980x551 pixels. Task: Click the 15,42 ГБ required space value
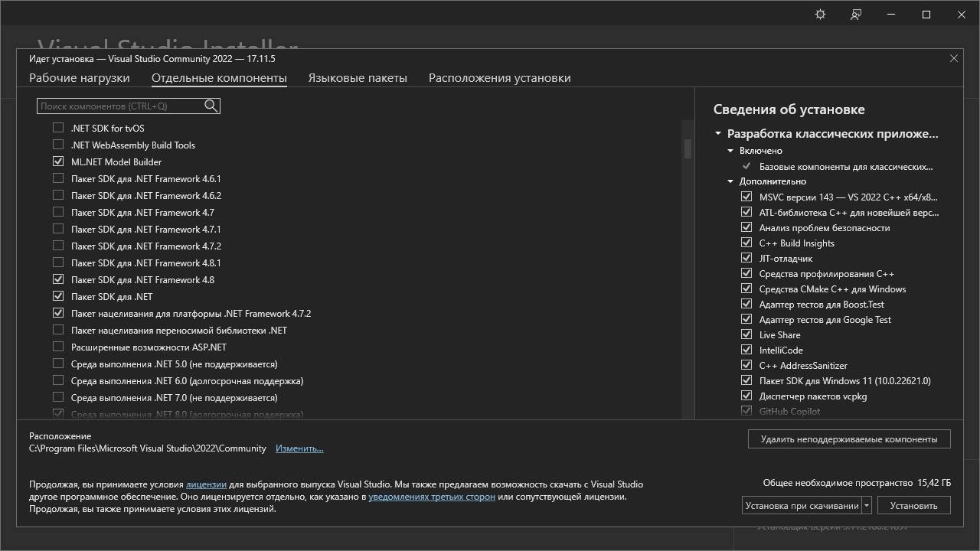point(934,483)
